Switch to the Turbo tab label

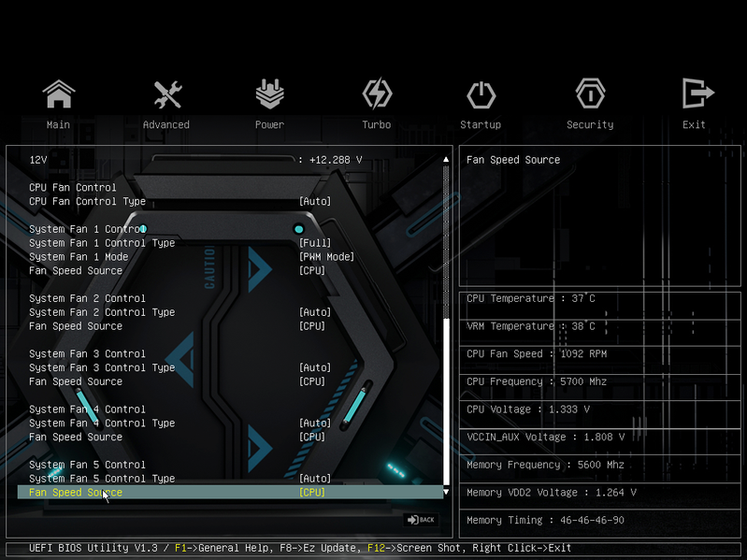[377, 124]
